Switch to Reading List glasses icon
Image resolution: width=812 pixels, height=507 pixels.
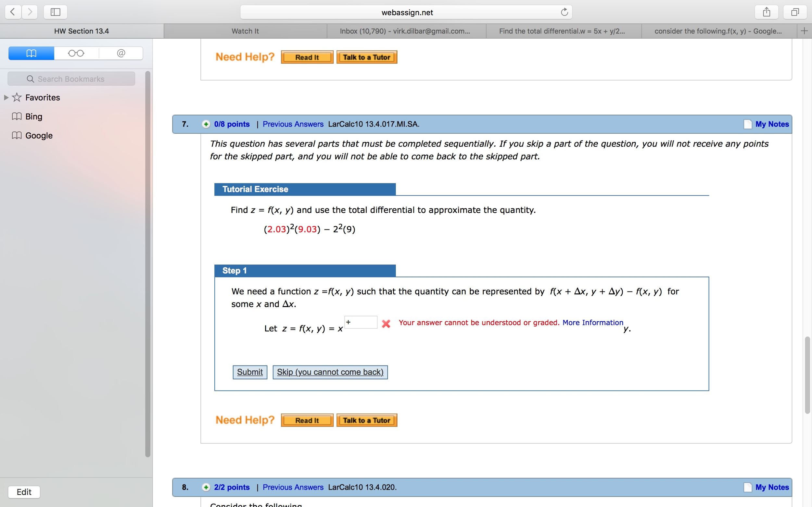(76, 53)
